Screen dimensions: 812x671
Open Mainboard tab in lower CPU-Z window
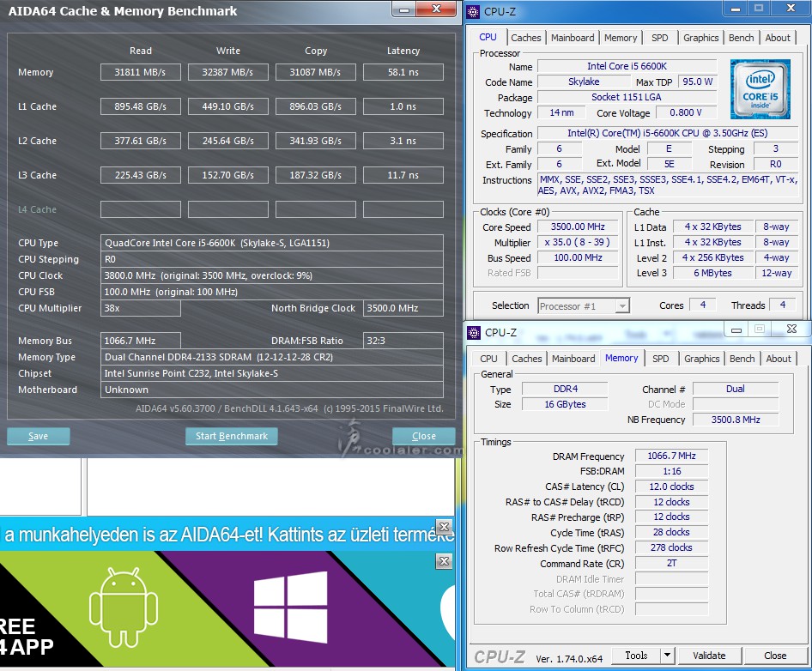click(x=573, y=359)
